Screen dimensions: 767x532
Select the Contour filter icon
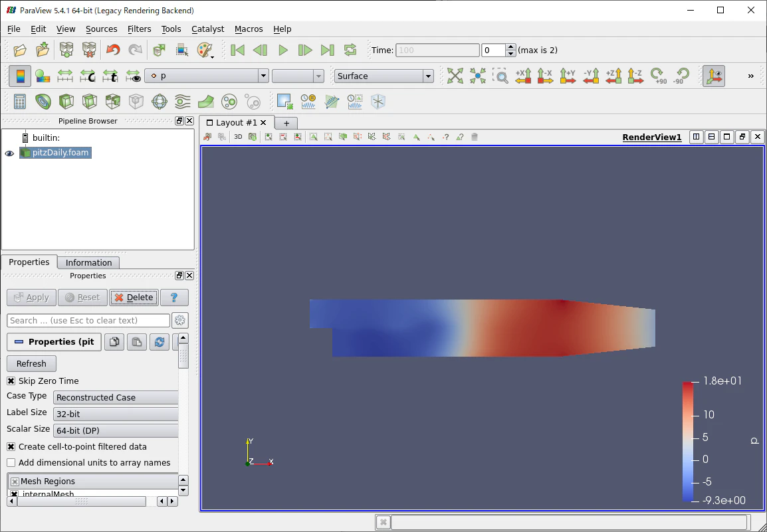pyautogui.click(x=43, y=101)
